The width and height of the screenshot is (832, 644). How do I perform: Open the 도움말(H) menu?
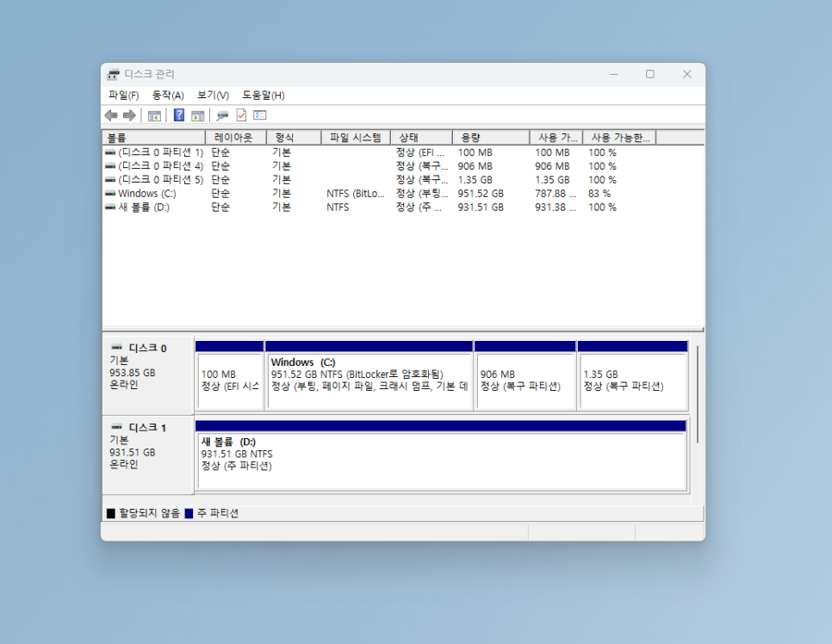(x=263, y=96)
